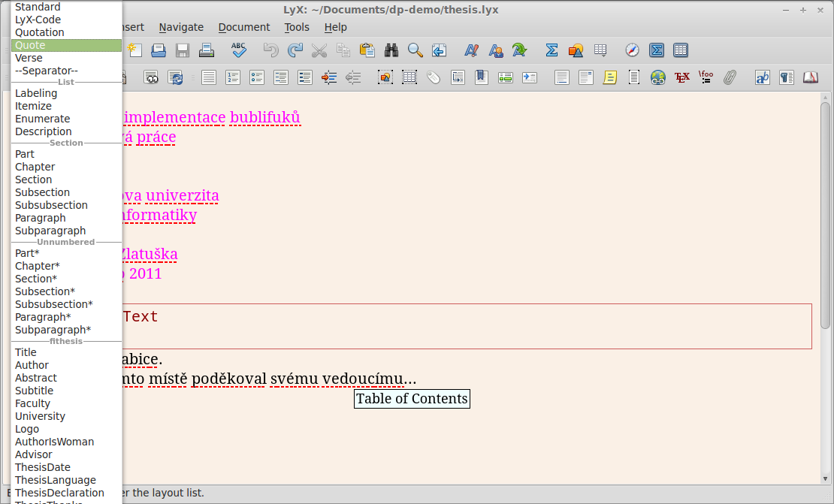Click the magnifying glass search icon
The width and height of the screenshot is (834, 504).
click(415, 50)
